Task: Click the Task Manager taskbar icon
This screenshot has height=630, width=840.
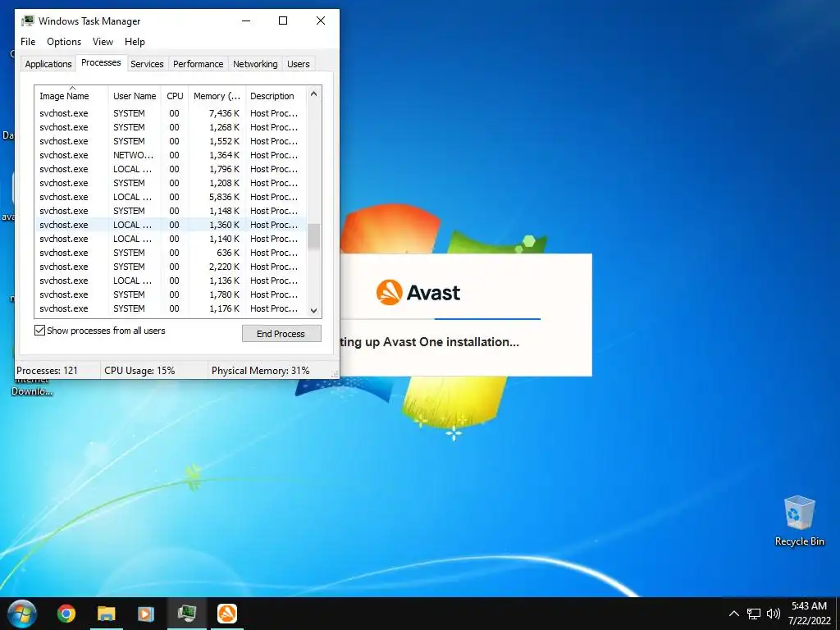Action: 186,614
